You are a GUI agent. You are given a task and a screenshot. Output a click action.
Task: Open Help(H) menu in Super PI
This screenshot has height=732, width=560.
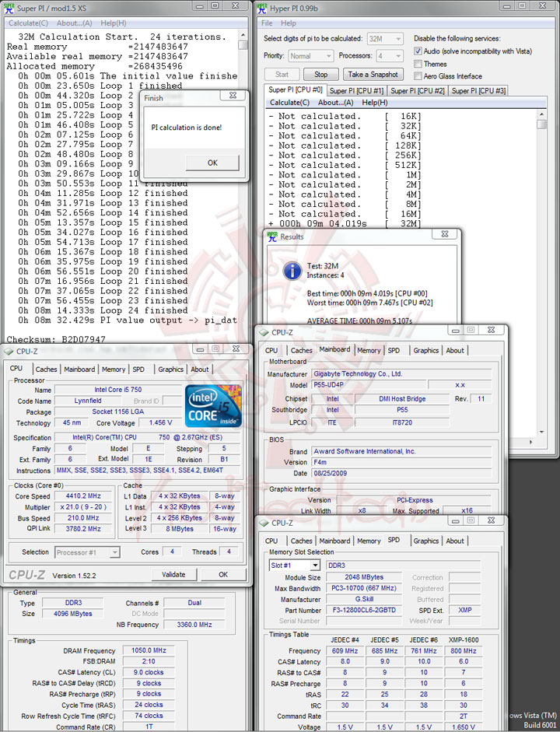click(x=114, y=23)
